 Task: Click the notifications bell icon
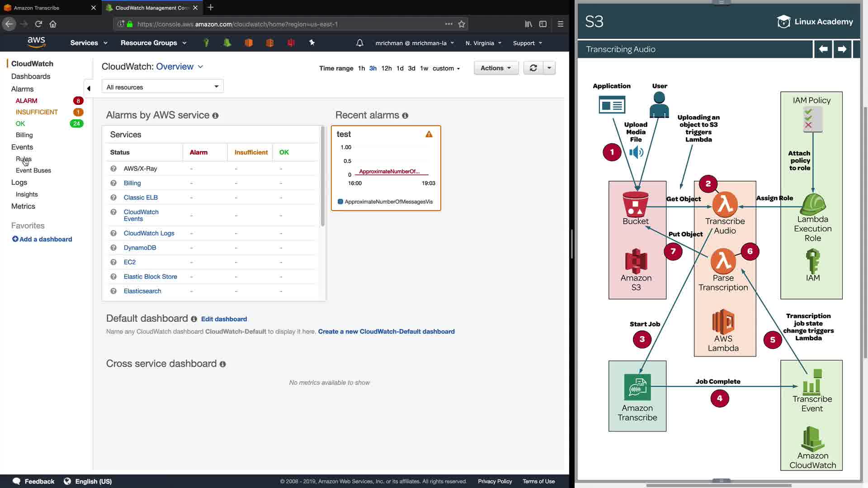click(x=359, y=43)
